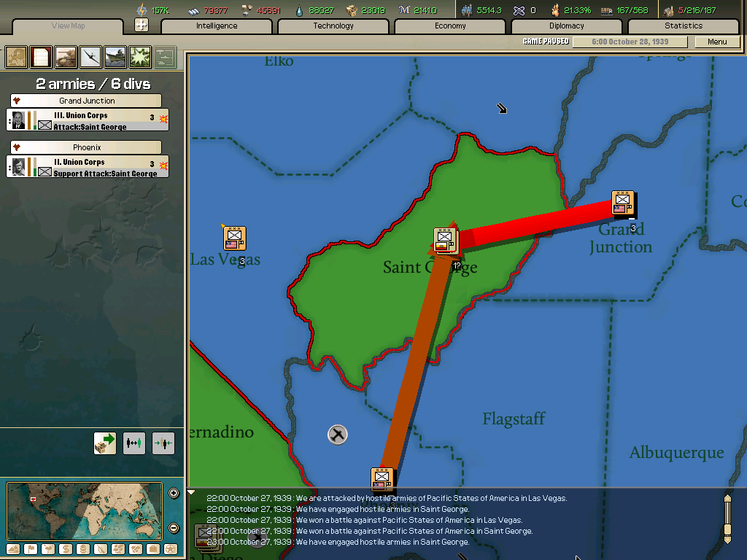Open the game Menu button
The image size is (747, 560).
click(x=716, y=42)
